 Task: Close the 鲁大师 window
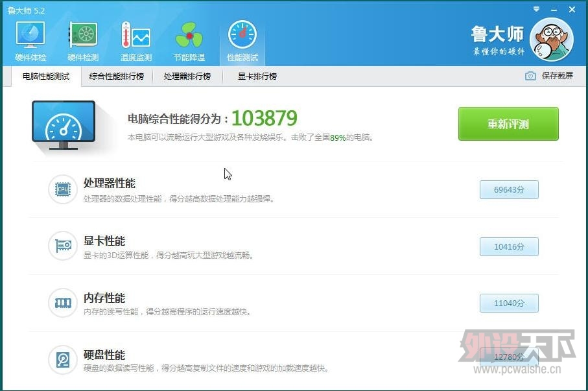(x=572, y=9)
